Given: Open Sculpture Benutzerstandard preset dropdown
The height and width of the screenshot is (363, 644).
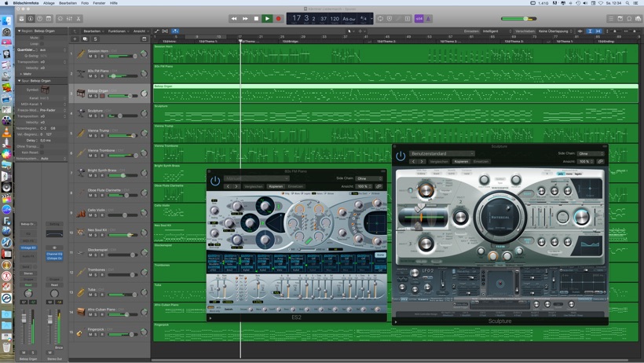Looking at the screenshot, I should (442, 153).
